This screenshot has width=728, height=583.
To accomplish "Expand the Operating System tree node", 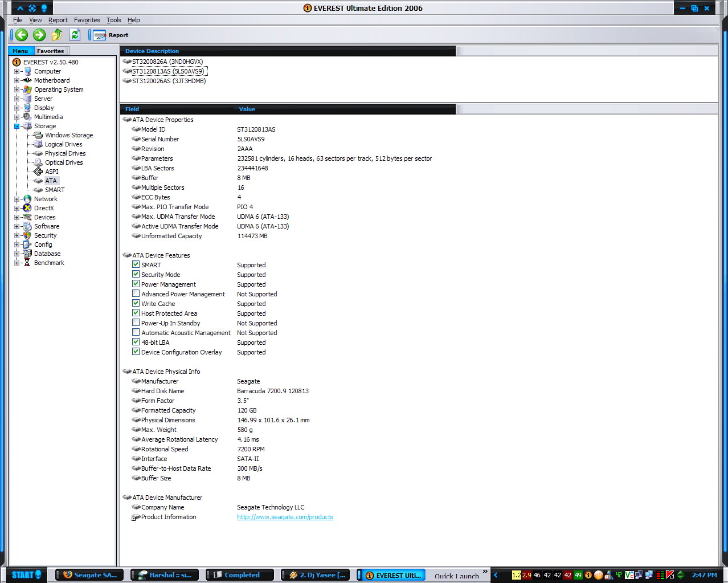I will [x=17, y=89].
